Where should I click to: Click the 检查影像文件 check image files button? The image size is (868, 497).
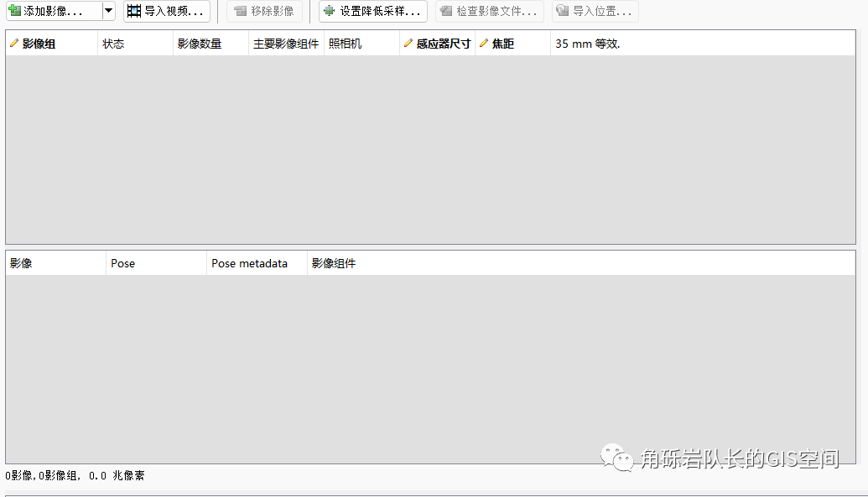click(x=489, y=11)
